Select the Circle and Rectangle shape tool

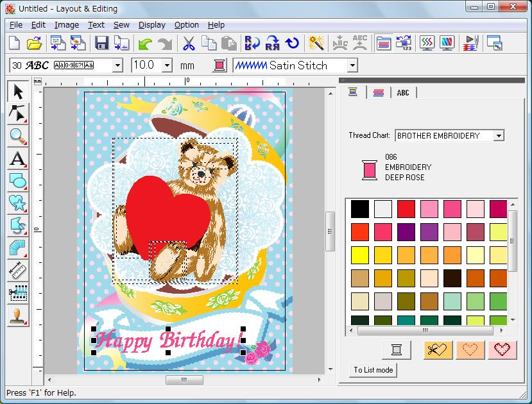click(x=18, y=181)
